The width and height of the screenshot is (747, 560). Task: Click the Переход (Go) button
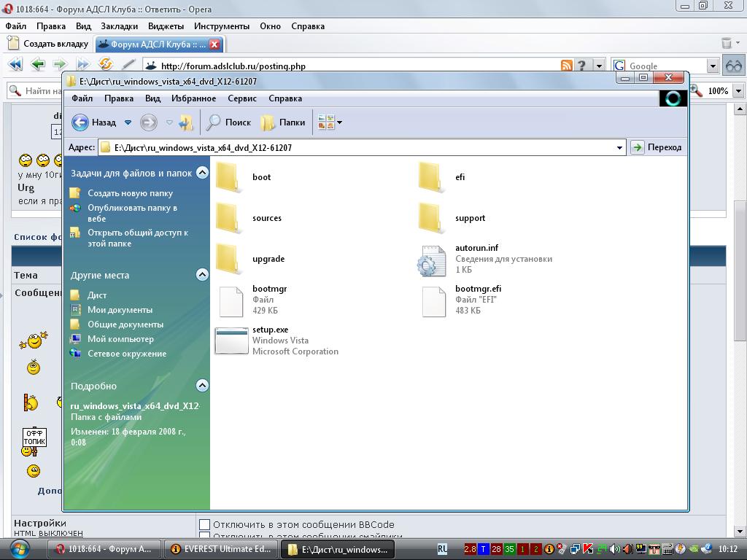(x=656, y=147)
